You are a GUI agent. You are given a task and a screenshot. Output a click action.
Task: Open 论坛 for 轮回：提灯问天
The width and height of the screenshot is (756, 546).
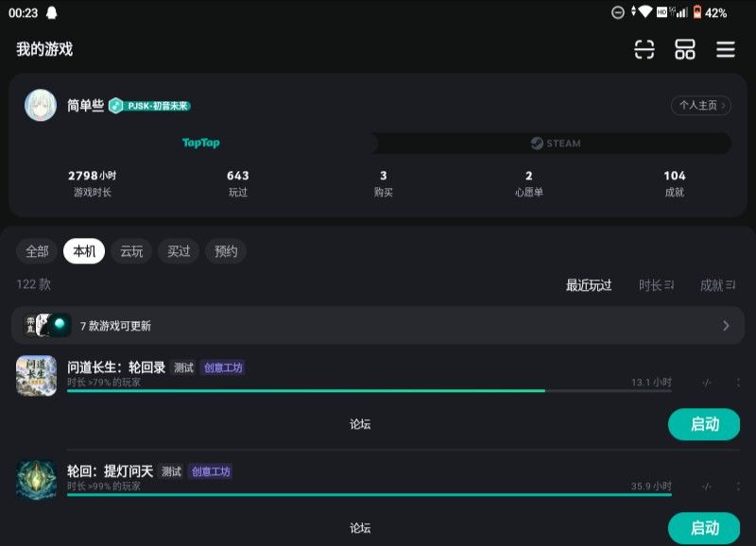pyautogui.click(x=360, y=528)
